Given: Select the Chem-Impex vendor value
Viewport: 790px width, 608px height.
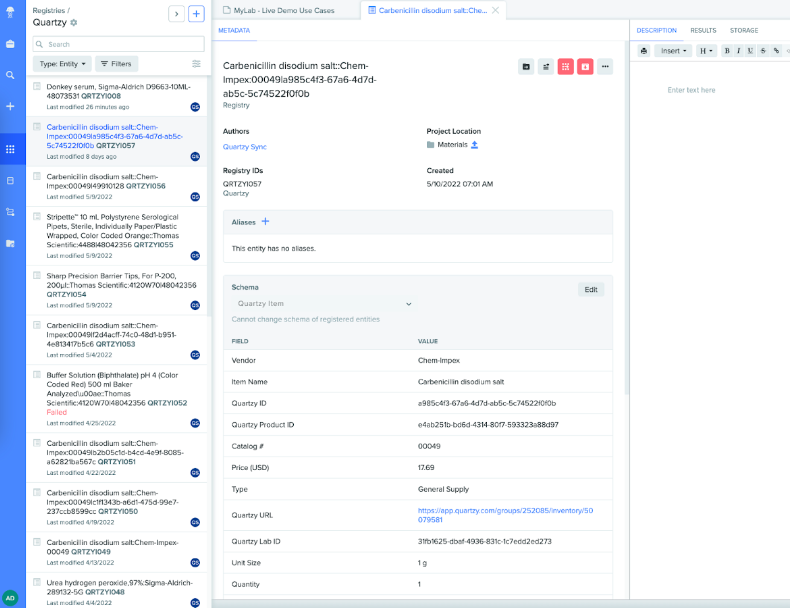Looking at the screenshot, I should [439, 361].
